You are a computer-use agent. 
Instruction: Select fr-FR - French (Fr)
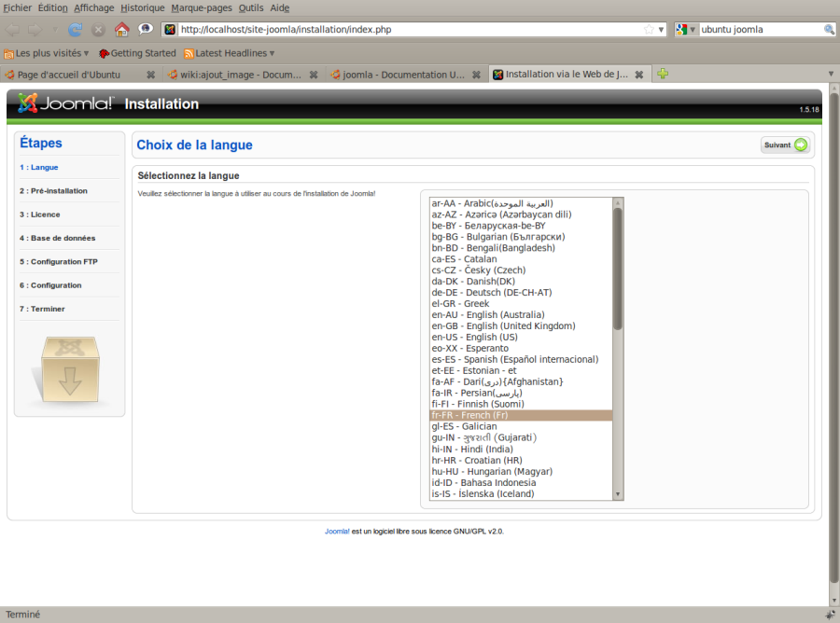pos(521,415)
